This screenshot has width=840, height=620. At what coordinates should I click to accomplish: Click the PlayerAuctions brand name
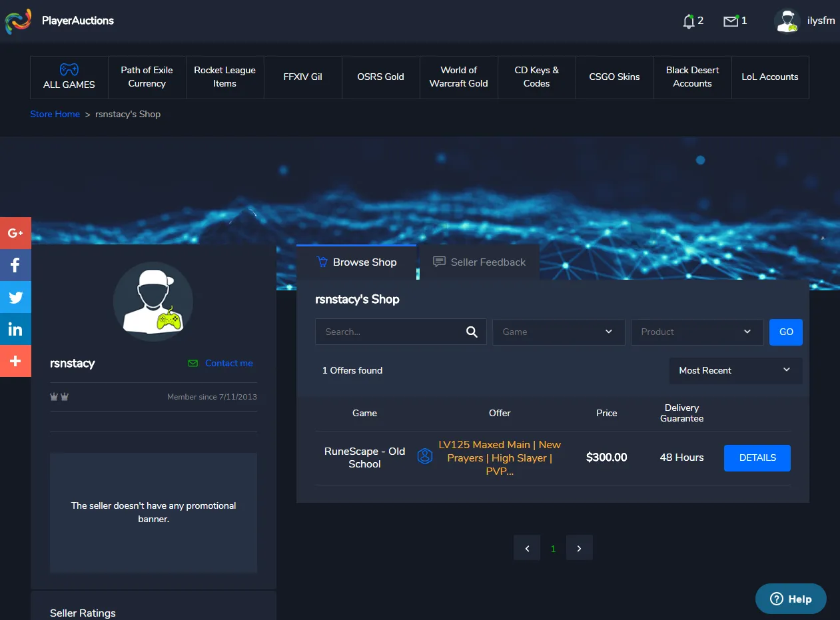[x=78, y=21]
